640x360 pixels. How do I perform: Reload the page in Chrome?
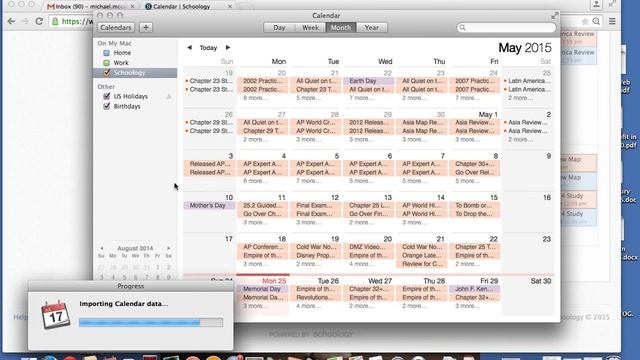click(x=39, y=21)
